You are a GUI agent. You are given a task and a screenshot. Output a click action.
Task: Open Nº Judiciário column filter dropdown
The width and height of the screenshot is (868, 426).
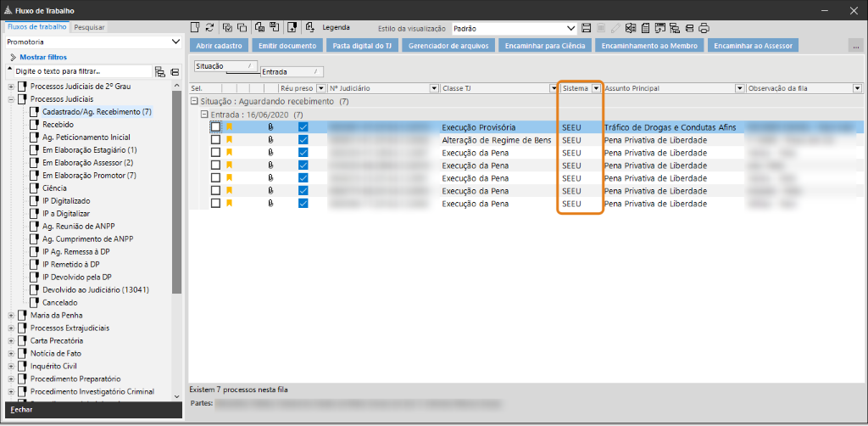[x=433, y=88]
